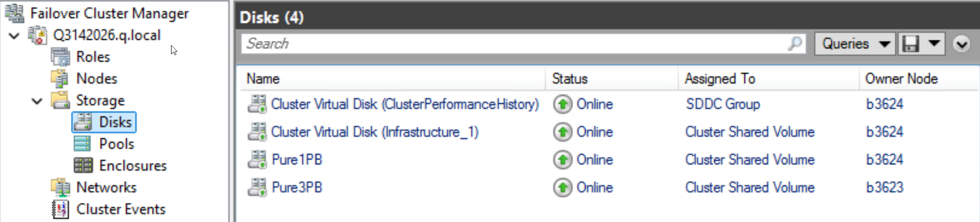Image resolution: width=980 pixels, height=222 pixels.
Task: Open the Queries dropdown
Action: pos(855,43)
